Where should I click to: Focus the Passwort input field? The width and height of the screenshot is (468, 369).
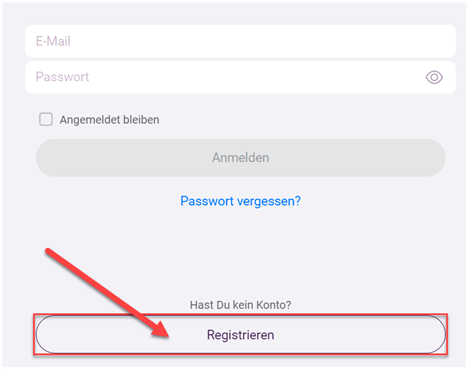pos(240,77)
